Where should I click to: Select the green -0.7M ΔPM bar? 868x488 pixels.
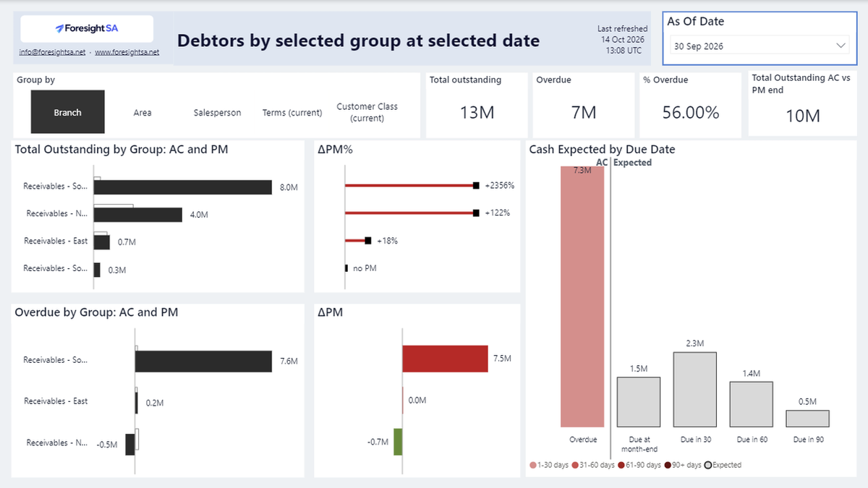(x=398, y=442)
